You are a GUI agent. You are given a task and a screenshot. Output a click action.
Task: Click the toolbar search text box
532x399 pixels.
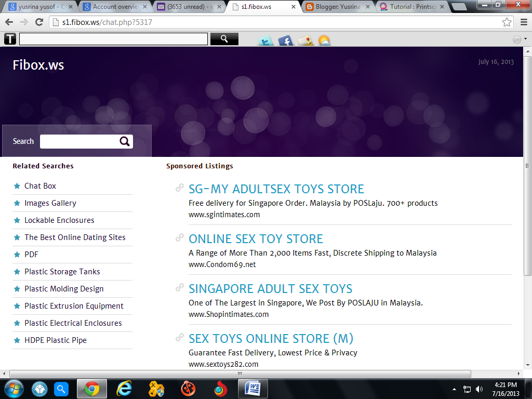coord(113,39)
